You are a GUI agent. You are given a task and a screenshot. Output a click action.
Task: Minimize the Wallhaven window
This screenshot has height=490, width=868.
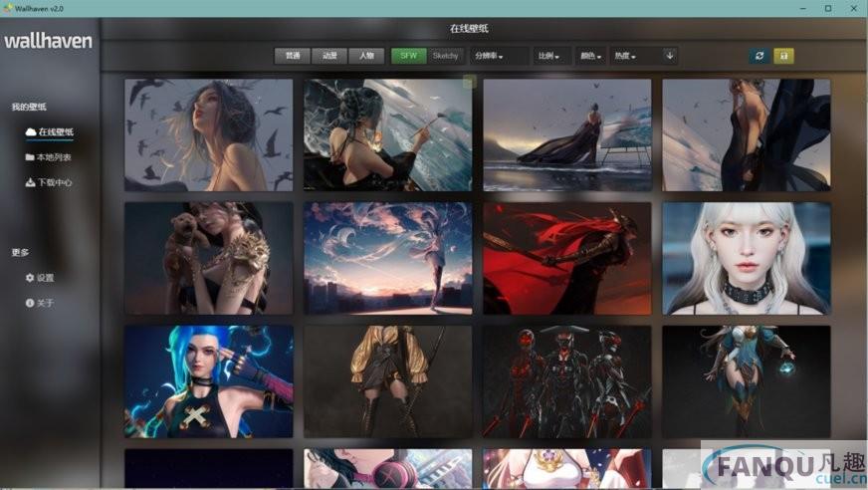803,8
